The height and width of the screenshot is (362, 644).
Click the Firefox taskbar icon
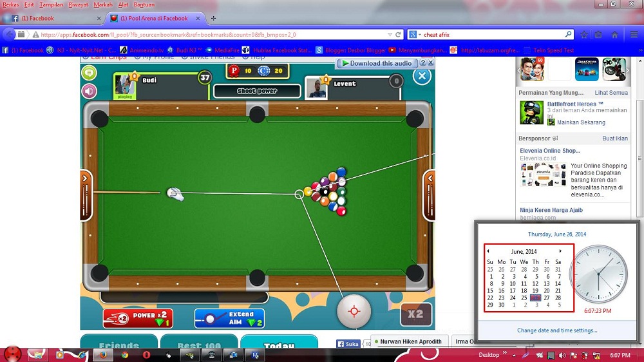click(x=103, y=355)
